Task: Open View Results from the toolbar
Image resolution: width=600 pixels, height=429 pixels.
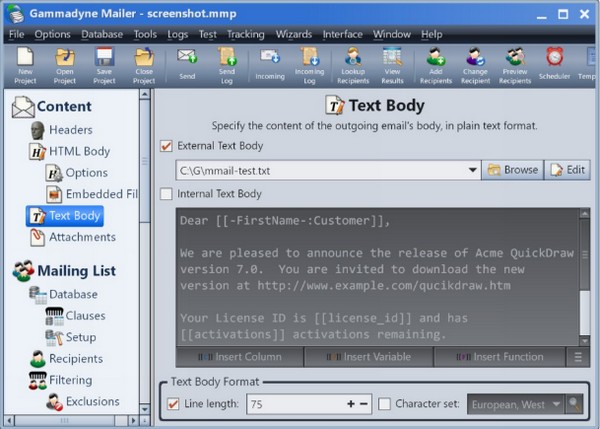Action: coord(391,57)
